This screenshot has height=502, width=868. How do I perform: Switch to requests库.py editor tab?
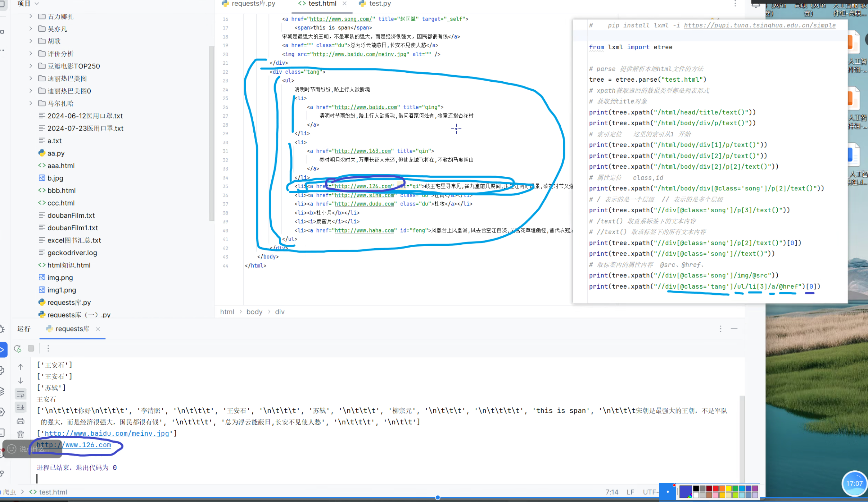click(249, 4)
